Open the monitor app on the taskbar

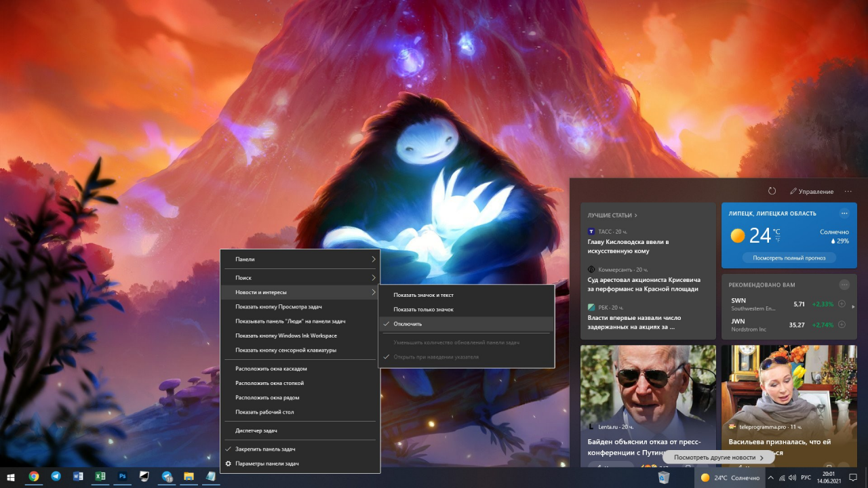point(144,476)
